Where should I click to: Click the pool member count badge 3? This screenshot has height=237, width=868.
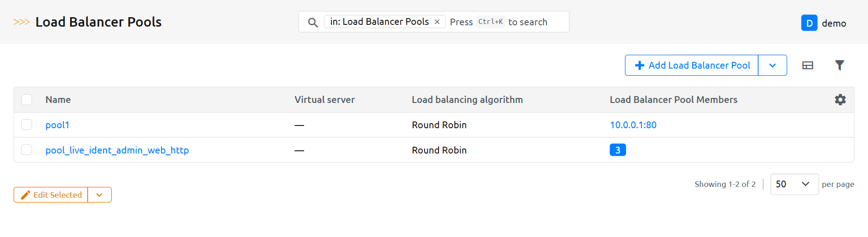click(617, 150)
